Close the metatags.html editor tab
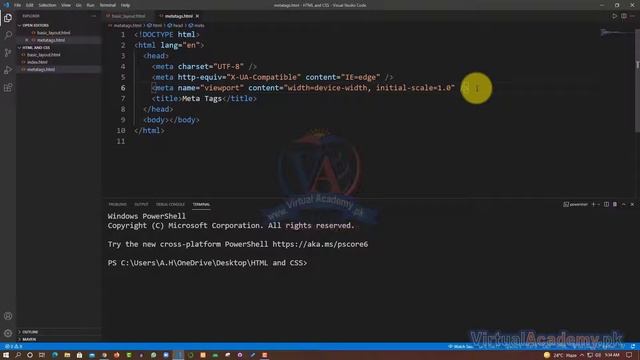The image size is (640, 360). (197, 16)
